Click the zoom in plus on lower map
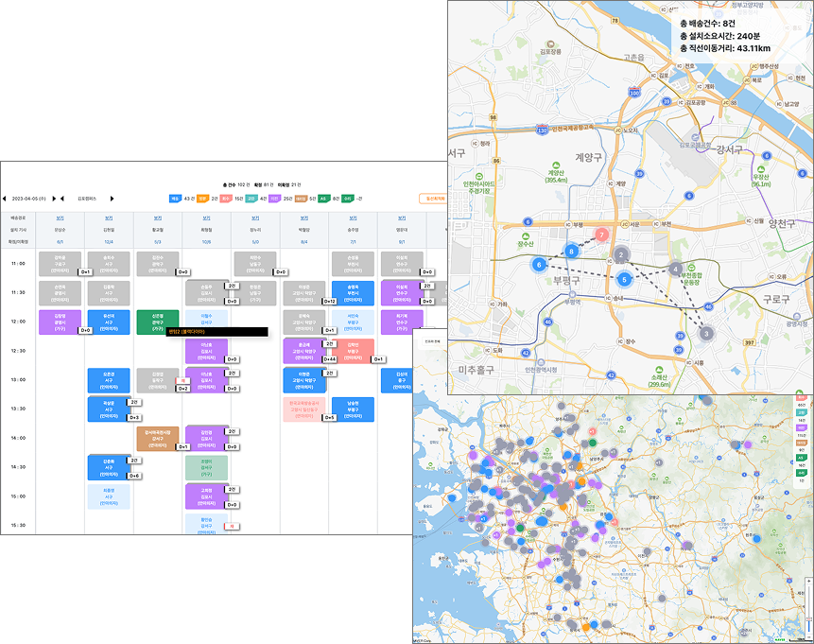Screen dimensions: 814x644 (x=808, y=582)
